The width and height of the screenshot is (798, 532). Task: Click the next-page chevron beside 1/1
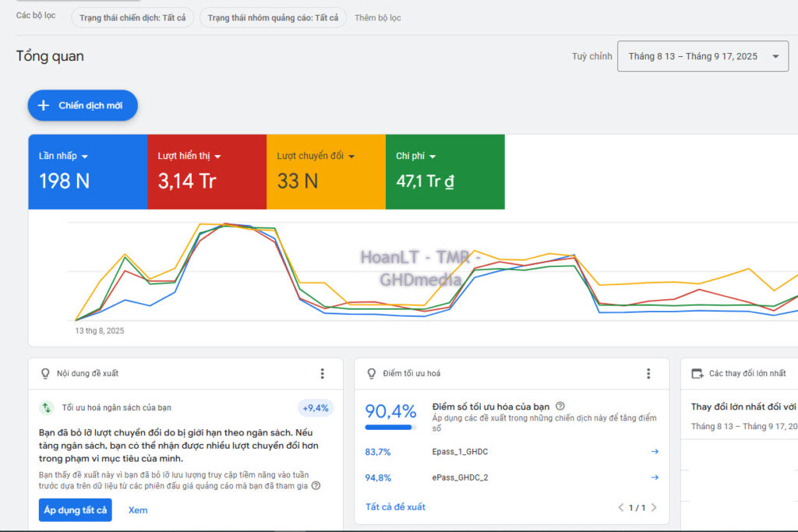[655, 506]
